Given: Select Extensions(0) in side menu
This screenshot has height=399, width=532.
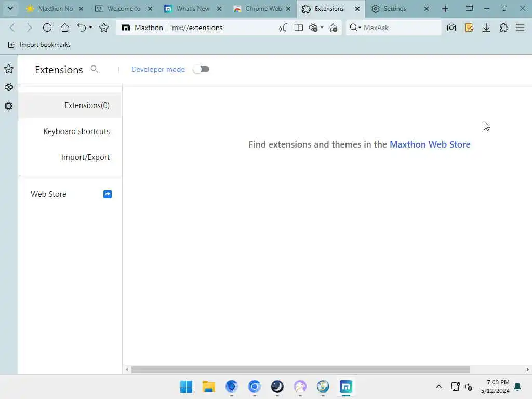Looking at the screenshot, I should tap(70, 105).
